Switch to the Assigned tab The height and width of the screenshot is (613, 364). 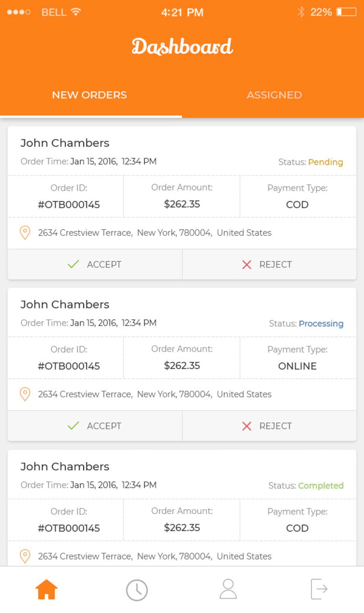[274, 95]
